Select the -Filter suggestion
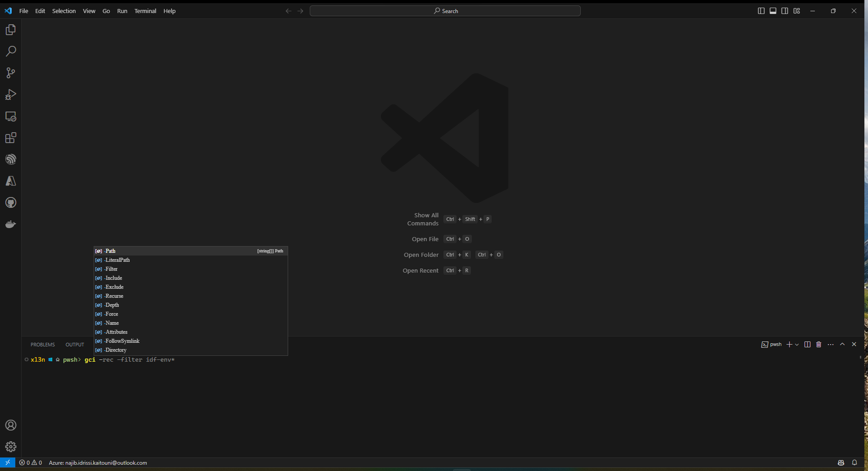This screenshot has height=471, width=868. (x=191, y=269)
